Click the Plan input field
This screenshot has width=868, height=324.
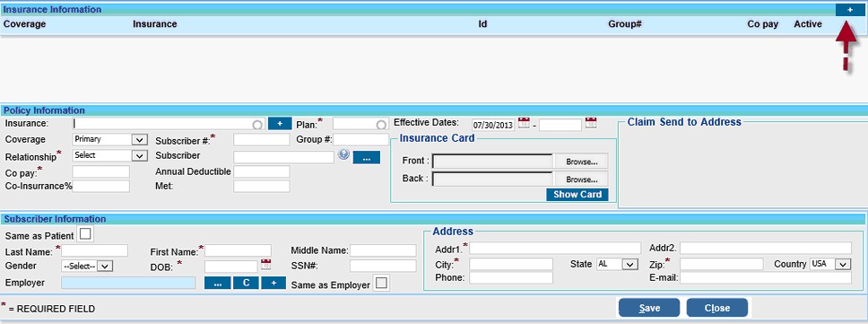(x=360, y=124)
